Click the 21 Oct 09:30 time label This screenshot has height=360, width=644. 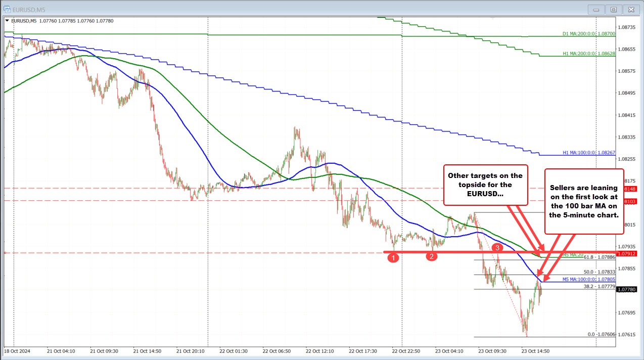tap(104, 350)
